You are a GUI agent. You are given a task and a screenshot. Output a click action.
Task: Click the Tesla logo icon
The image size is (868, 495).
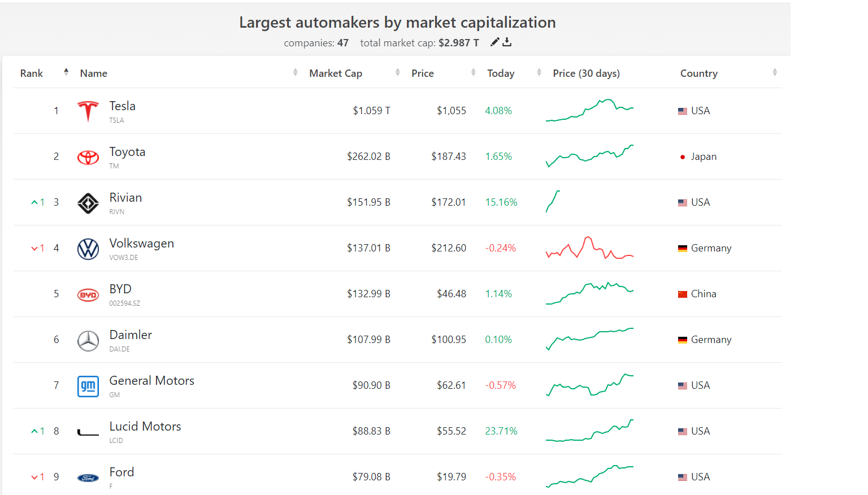tap(88, 111)
